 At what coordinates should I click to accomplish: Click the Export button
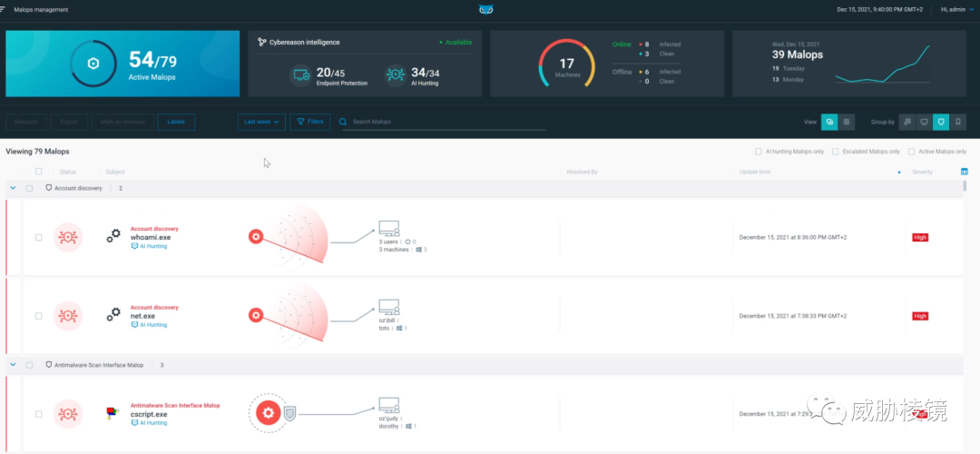tap(69, 122)
